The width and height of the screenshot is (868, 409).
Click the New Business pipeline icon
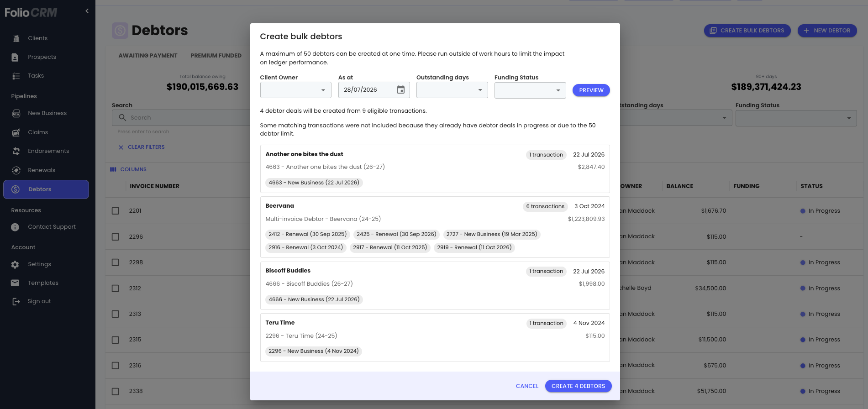(16, 113)
